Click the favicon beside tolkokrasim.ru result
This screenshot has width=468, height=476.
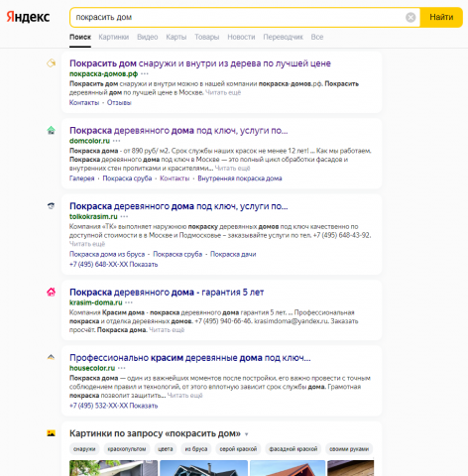[51, 205]
